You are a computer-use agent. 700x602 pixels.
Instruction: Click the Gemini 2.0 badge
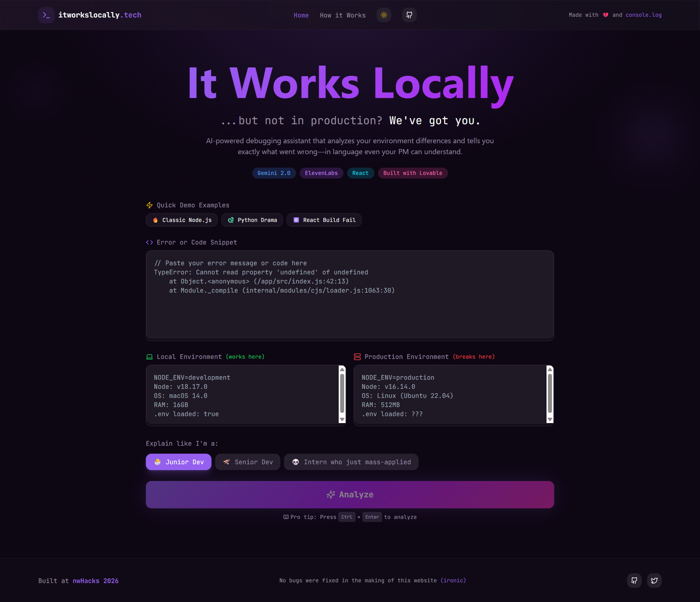tap(274, 173)
